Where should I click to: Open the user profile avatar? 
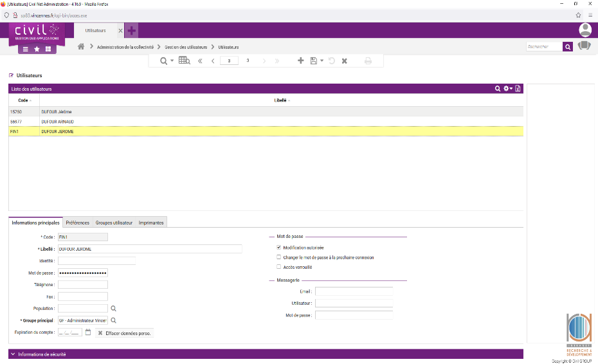point(585,30)
